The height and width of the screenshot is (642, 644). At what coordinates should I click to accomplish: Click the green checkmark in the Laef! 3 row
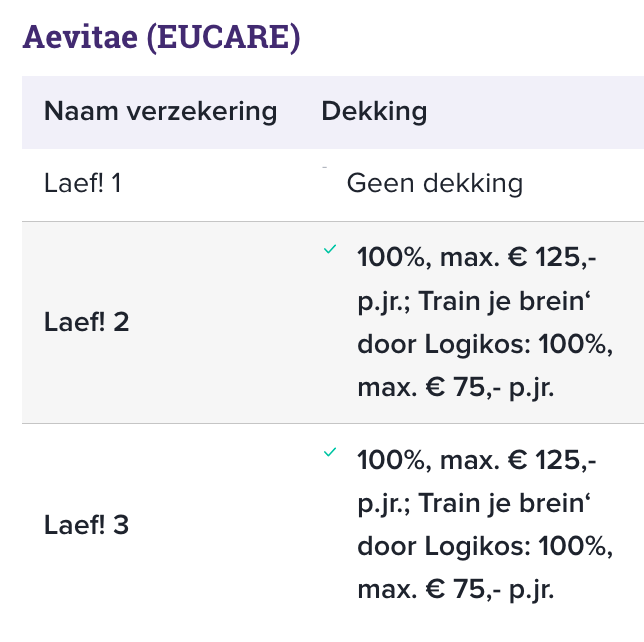point(329,452)
